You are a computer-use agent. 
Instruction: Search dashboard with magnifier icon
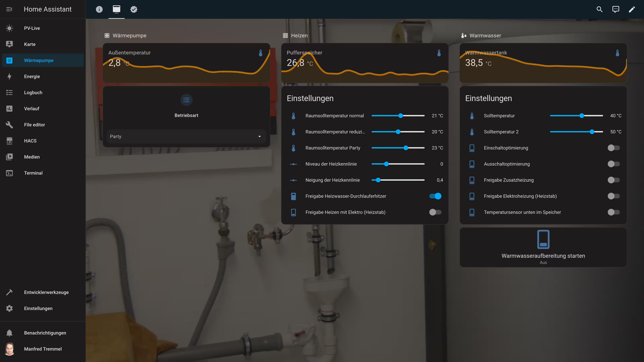click(600, 9)
